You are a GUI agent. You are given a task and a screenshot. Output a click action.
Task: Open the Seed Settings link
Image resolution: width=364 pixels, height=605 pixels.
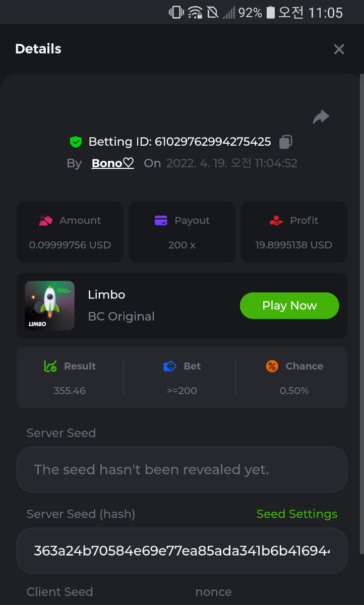coord(297,514)
